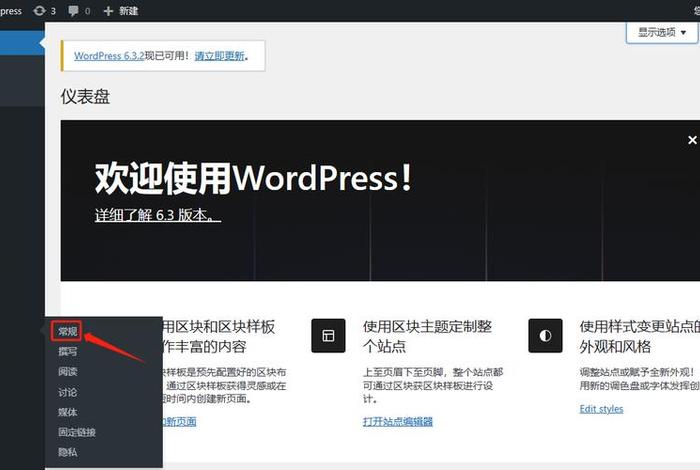Image resolution: width=700 pixels, height=470 pixels.
Task: Dismiss the welcome panel with X
Action: tap(692, 140)
